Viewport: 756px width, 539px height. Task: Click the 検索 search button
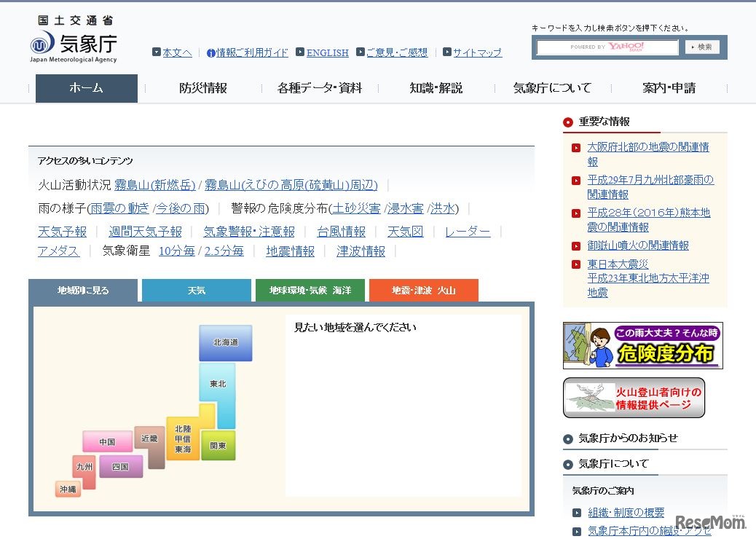[701, 47]
